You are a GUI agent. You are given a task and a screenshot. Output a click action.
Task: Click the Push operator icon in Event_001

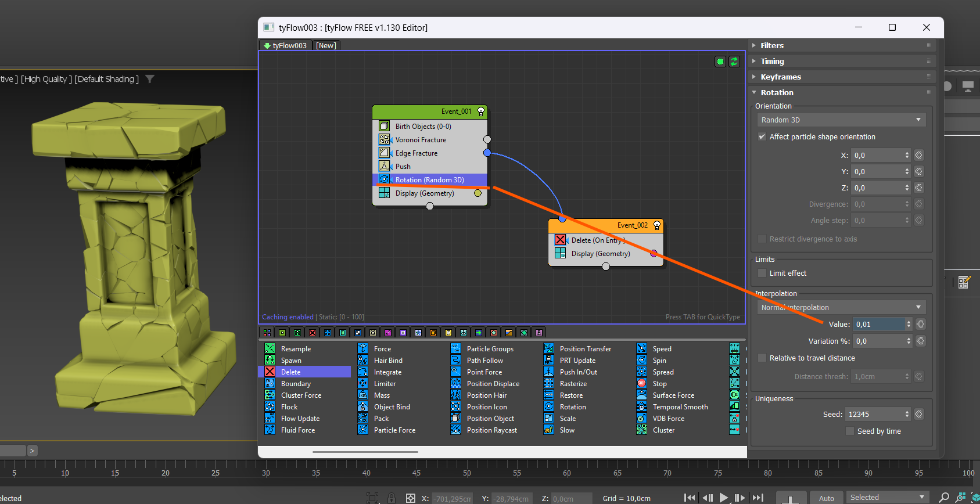tap(384, 166)
